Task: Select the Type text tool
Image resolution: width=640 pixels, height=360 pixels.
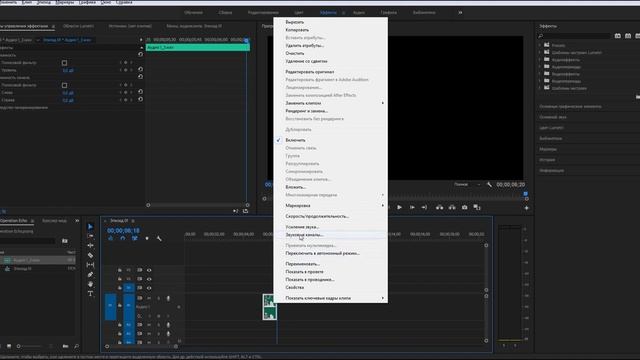Action: (x=90, y=293)
